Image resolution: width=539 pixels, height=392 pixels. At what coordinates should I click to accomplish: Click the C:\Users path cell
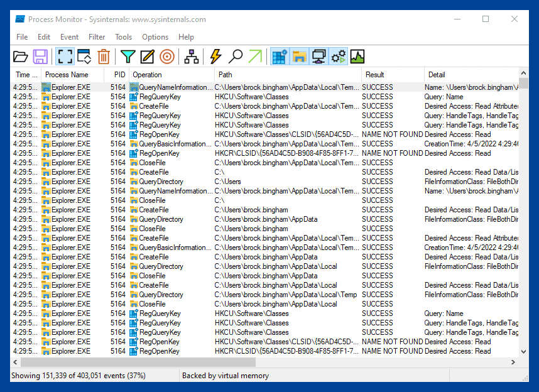point(227,182)
